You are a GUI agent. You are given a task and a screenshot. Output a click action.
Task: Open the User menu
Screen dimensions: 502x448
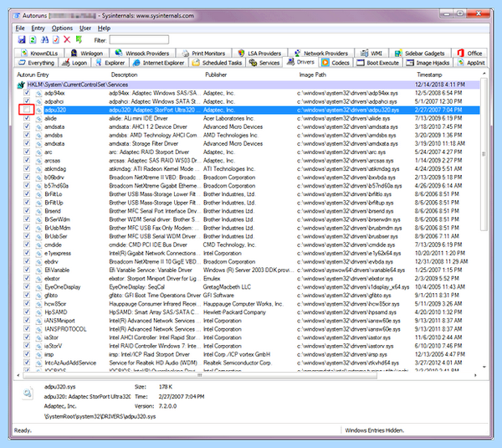pyautogui.click(x=85, y=28)
